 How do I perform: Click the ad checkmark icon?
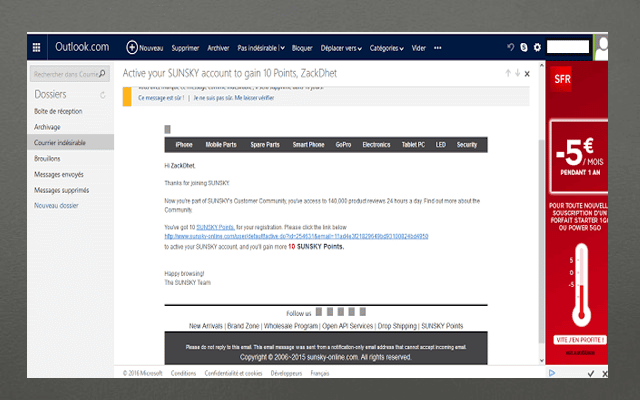[591, 373]
